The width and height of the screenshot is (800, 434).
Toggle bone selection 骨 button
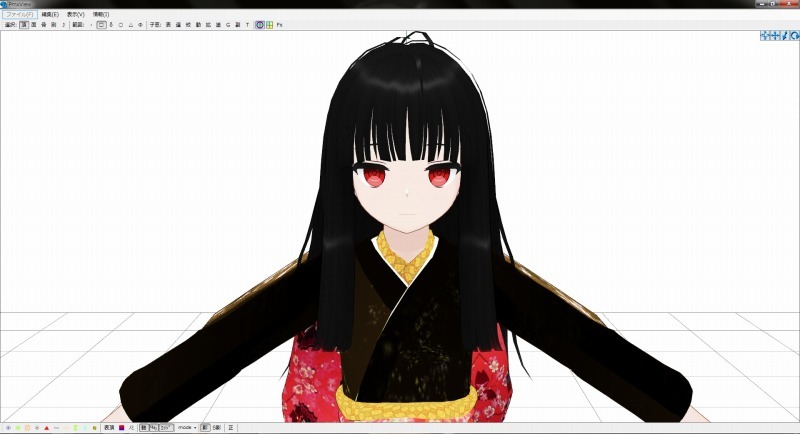44,24
